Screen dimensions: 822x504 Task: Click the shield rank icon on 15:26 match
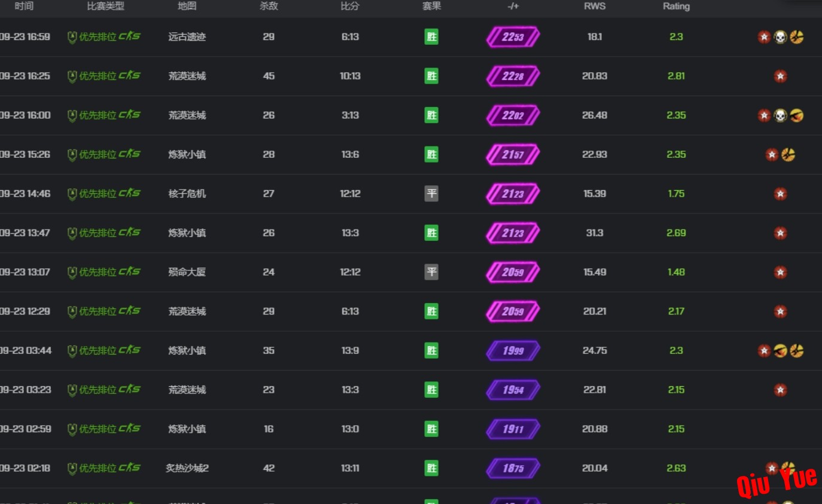click(x=72, y=155)
